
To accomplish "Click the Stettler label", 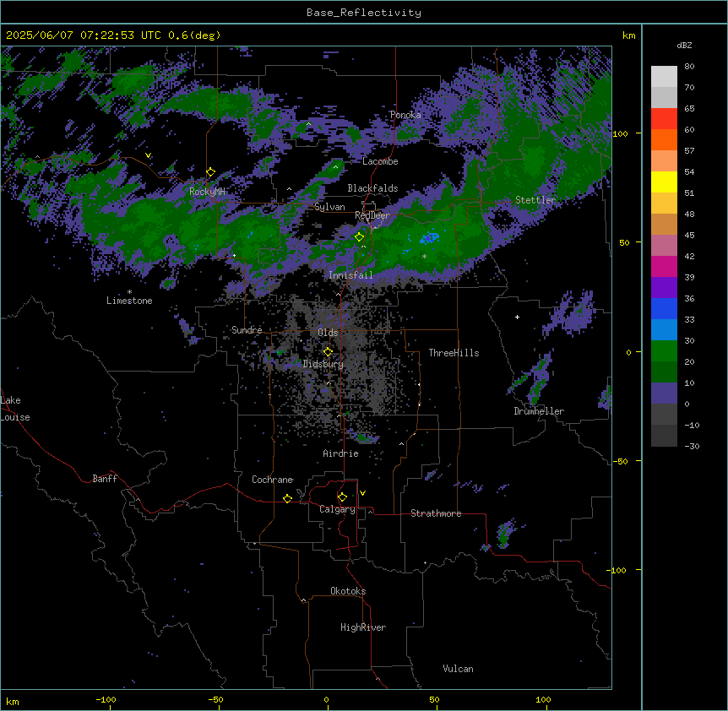I will click(535, 200).
